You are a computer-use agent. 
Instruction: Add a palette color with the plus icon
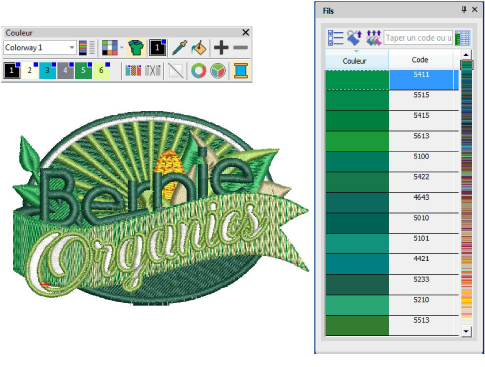point(221,48)
